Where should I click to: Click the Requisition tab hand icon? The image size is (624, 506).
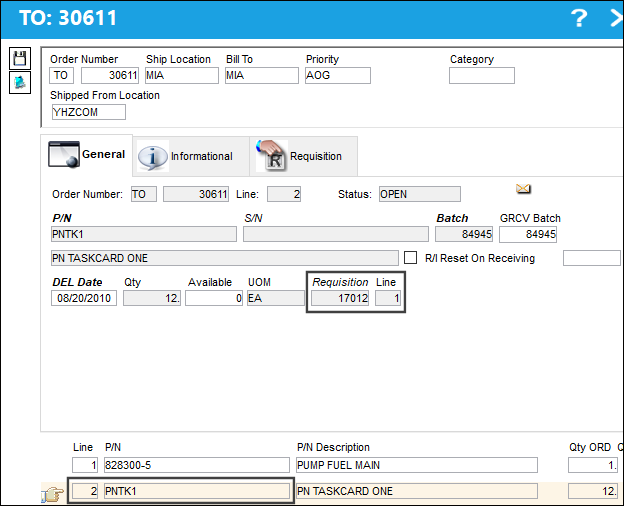272,155
